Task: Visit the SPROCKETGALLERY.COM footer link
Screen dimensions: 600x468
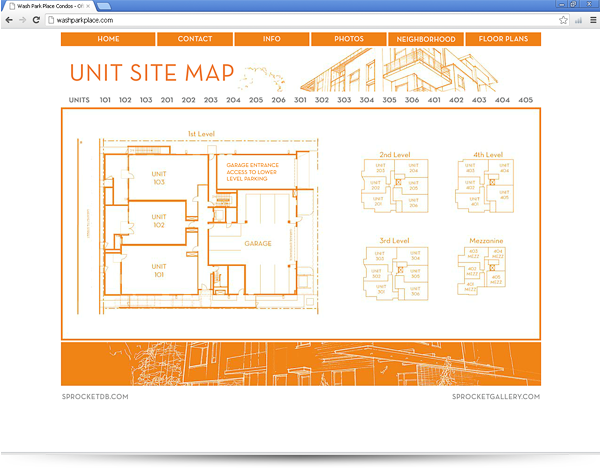Action: tap(496, 397)
